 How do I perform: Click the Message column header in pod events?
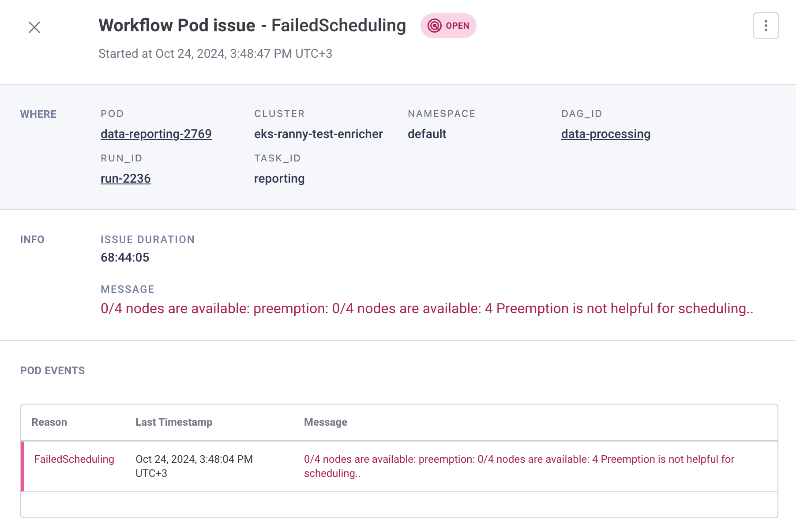click(326, 422)
